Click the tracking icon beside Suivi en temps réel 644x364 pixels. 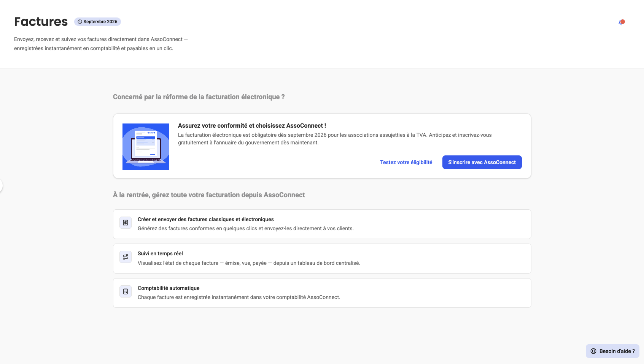pyautogui.click(x=126, y=257)
